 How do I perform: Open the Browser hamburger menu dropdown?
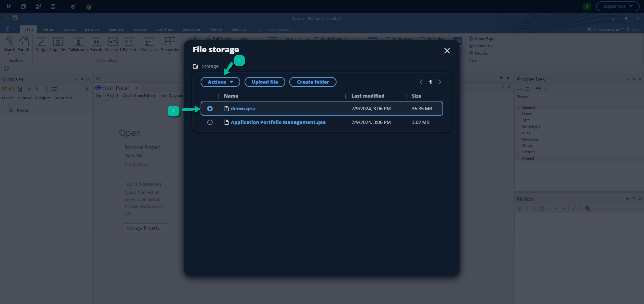click(56, 89)
